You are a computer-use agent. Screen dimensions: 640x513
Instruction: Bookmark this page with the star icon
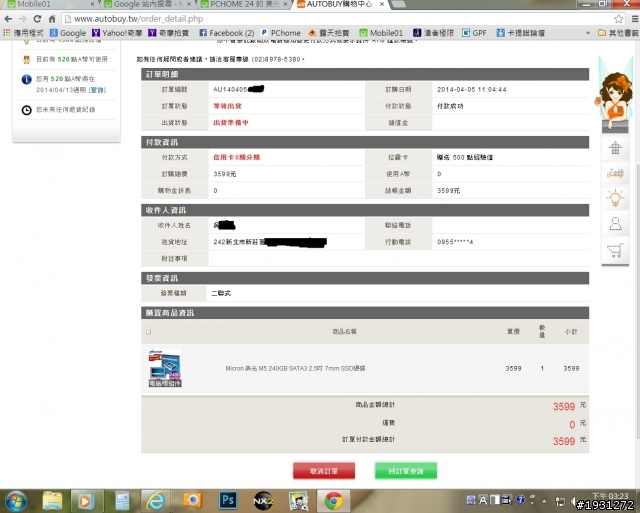click(x=619, y=19)
